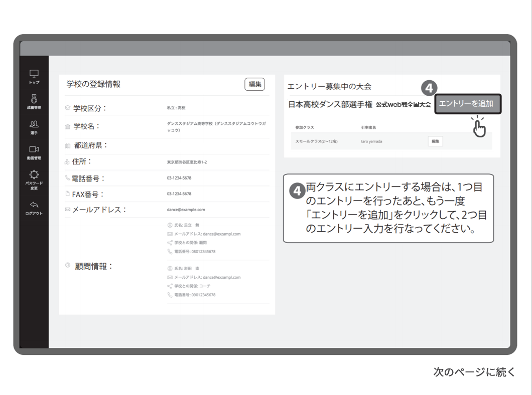
Task: Open パスワード変更 gear icon
Action: tap(34, 174)
